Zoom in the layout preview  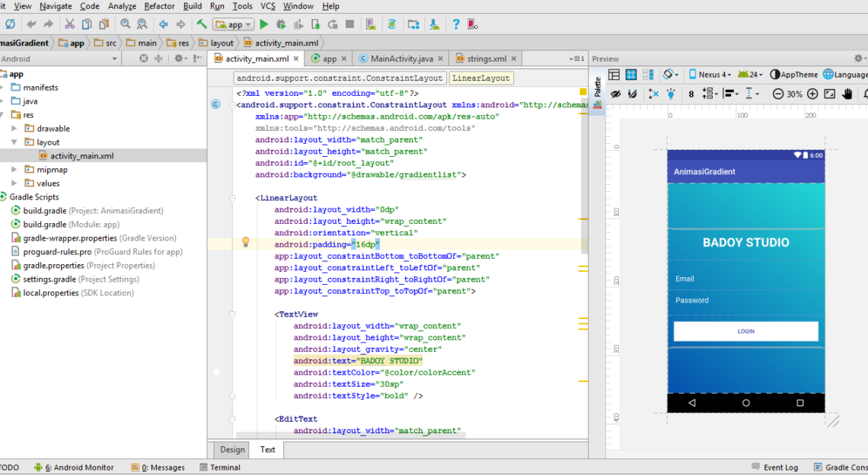[812, 94]
